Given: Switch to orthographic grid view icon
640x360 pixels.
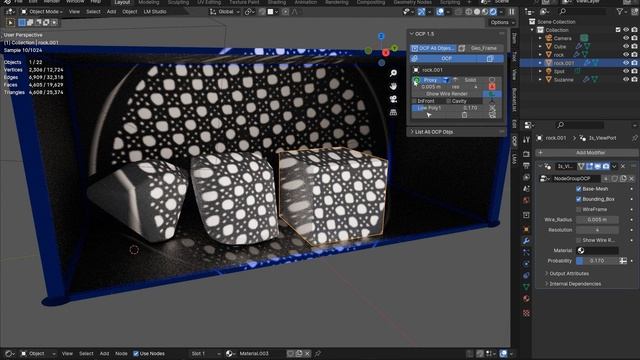Looking at the screenshot, I should click(x=393, y=112).
